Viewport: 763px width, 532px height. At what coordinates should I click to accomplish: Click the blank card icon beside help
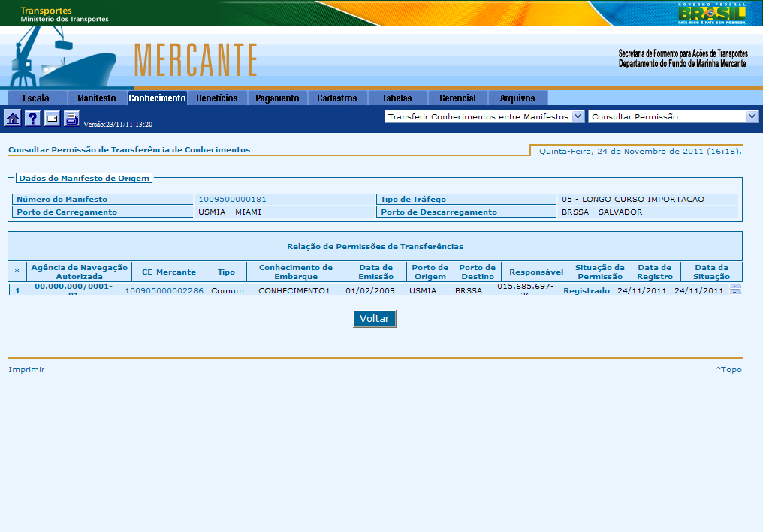pyautogui.click(x=52, y=118)
